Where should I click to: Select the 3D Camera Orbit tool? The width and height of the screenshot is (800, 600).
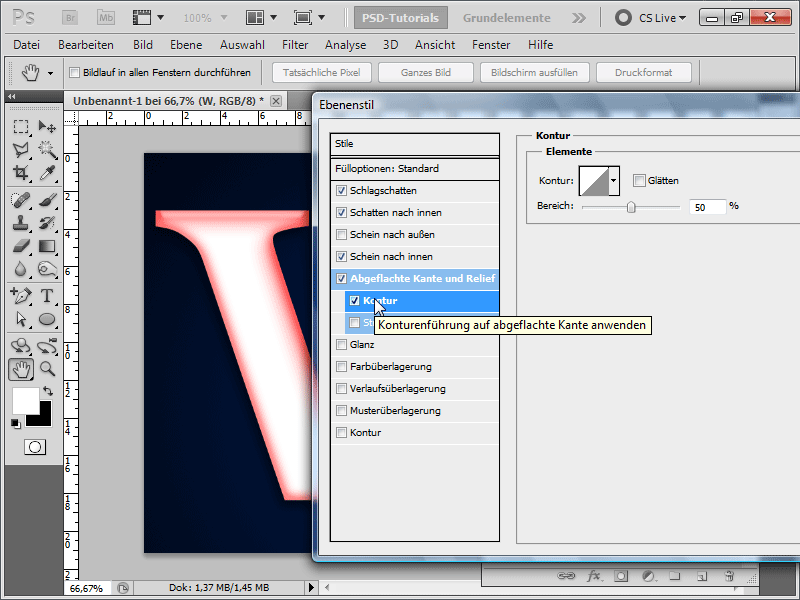[x=47, y=346]
